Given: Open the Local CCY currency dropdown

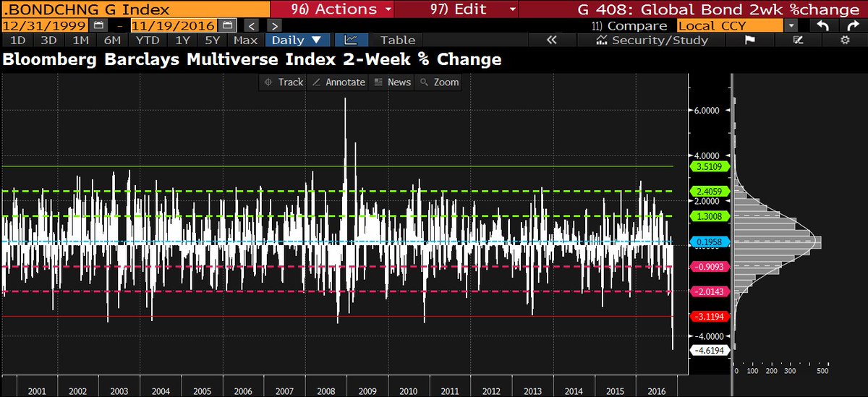Looking at the screenshot, I should pos(731,26).
